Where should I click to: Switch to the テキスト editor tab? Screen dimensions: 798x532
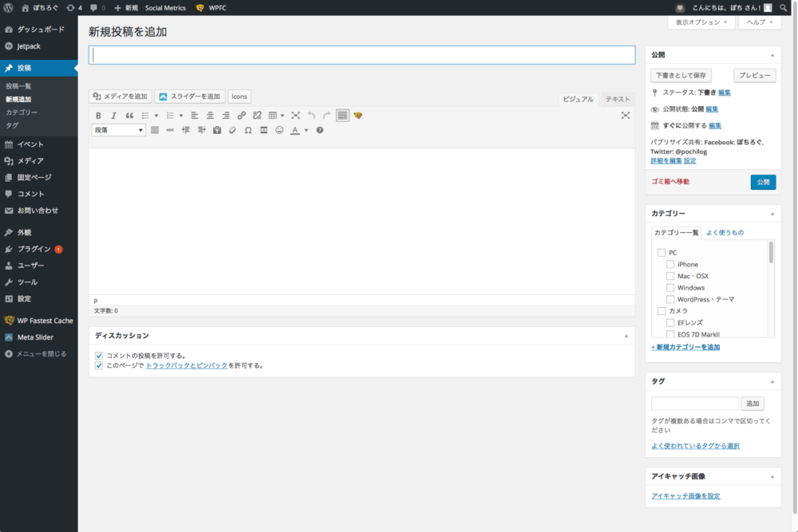click(x=617, y=99)
